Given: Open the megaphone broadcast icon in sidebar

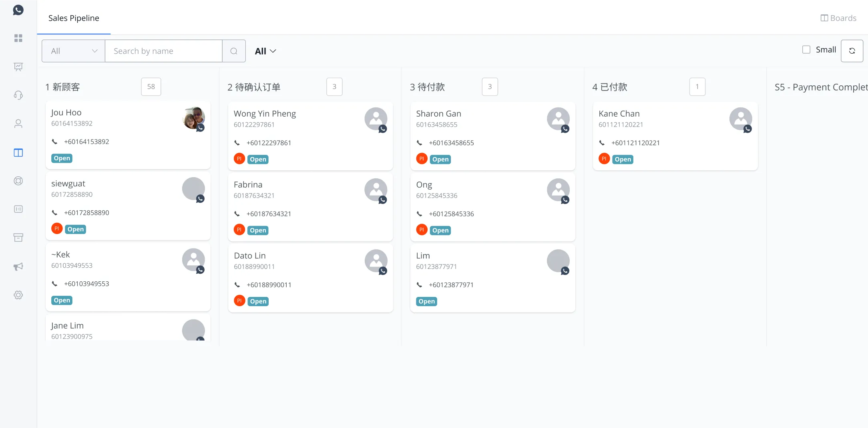Looking at the screenshot, I should click(x=18, y=266).
